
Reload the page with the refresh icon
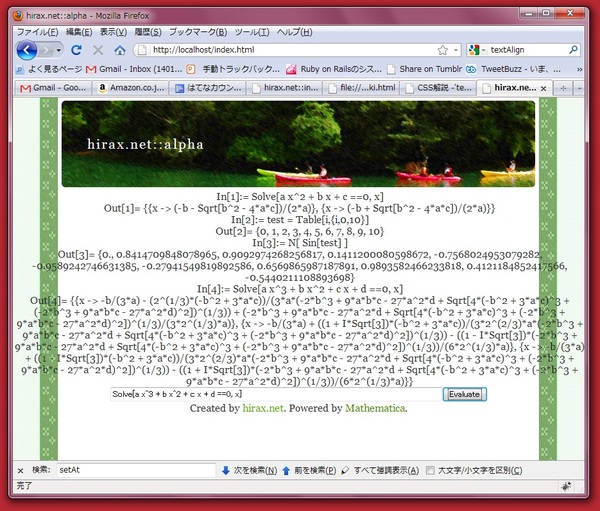tap(77, 50)
